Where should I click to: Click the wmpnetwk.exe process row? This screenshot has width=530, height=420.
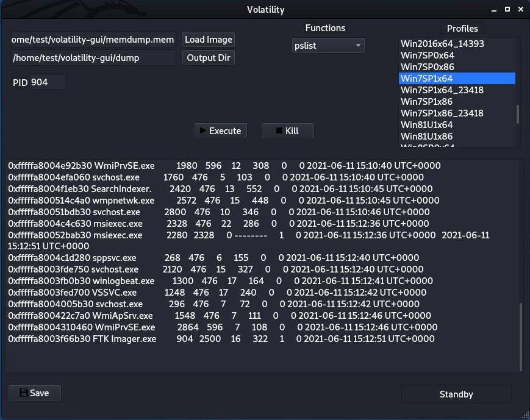pyautogui.click(x=224, y=200)
